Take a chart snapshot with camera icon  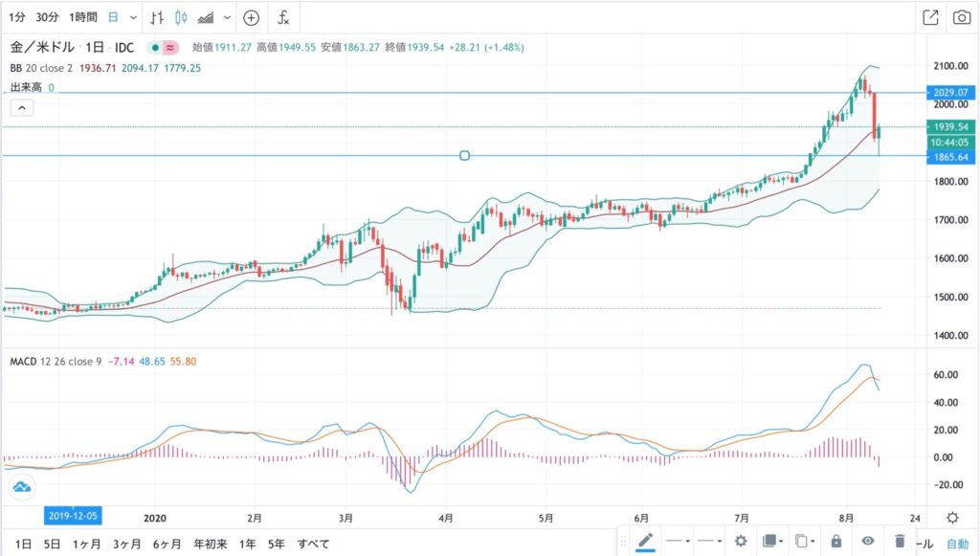click(x=961, y=17)
